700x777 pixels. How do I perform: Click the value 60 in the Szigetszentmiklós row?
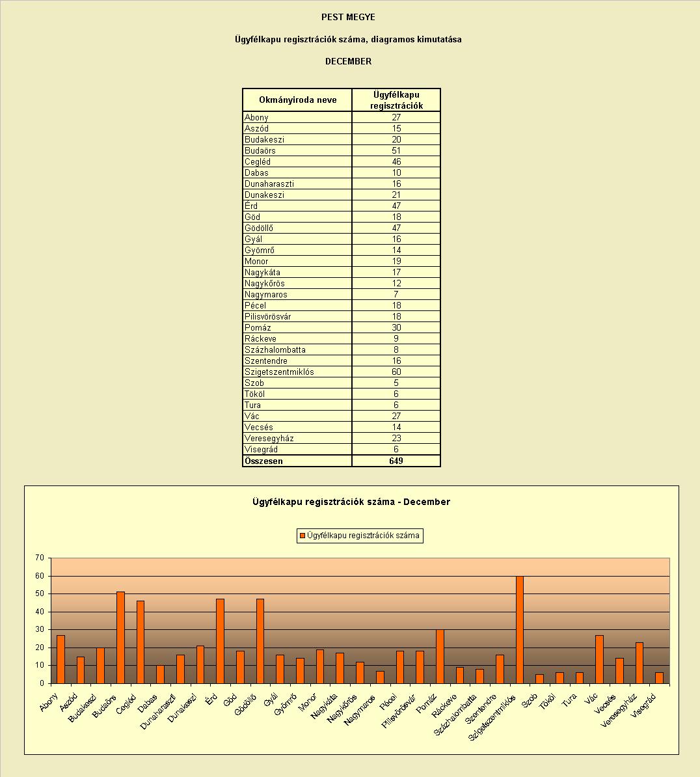[396, 372]
